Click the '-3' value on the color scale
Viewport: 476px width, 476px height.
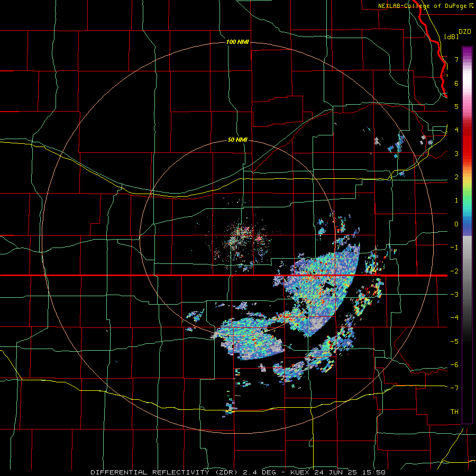[x=454, y=295]
